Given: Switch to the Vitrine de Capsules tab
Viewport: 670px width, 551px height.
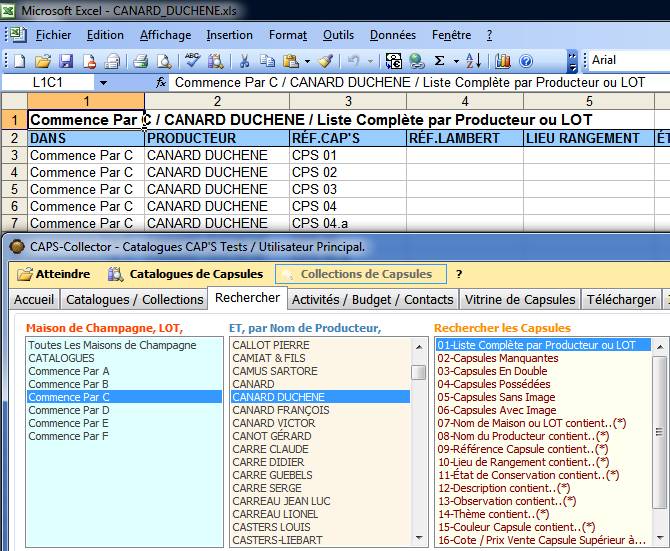Looking at the screenshot, I should click(520, 299).
